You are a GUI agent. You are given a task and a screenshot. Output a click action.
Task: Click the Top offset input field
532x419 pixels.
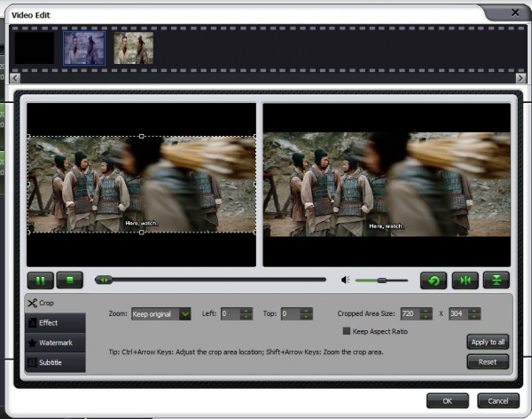291,313
